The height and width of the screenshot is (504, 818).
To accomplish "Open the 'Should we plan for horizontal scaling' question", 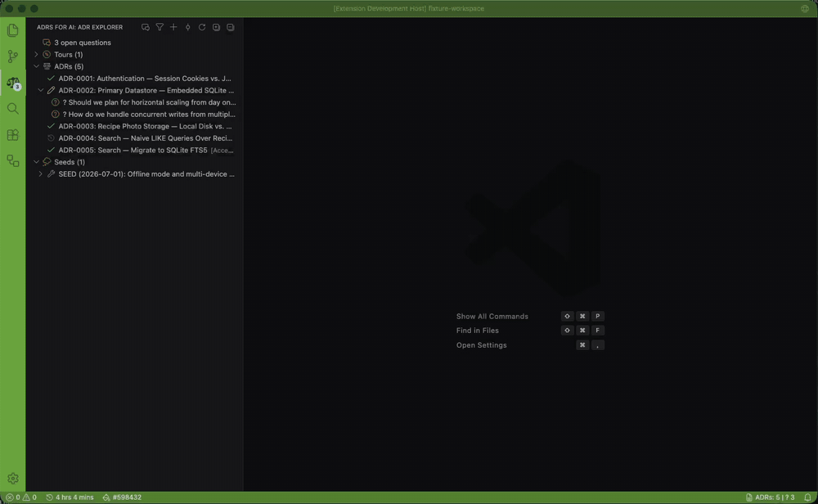I will coord(135,102).
